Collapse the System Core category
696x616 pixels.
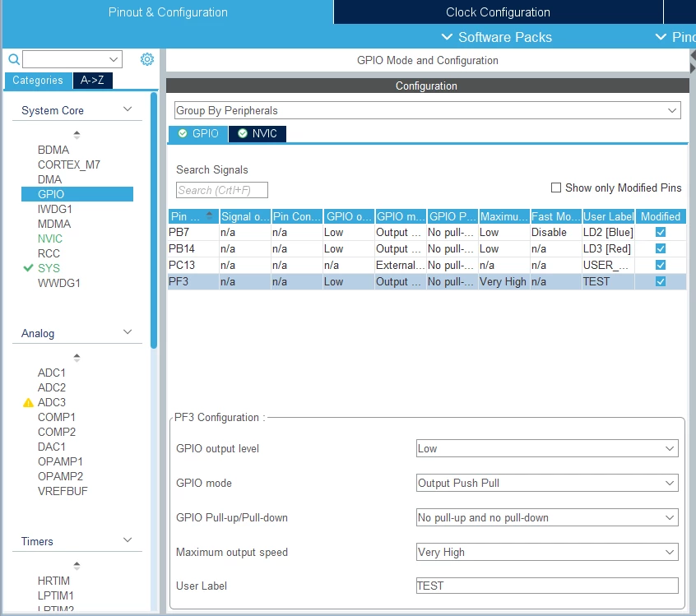128,109
